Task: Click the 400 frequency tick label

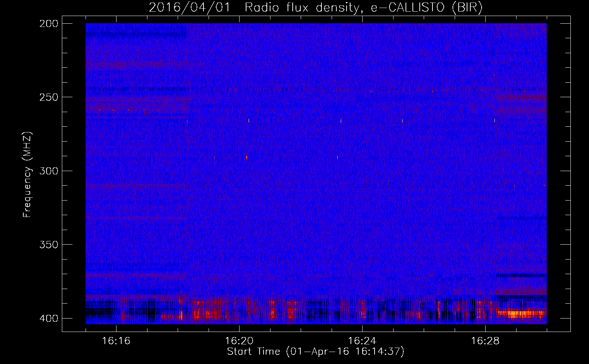Action: point(48,318)
